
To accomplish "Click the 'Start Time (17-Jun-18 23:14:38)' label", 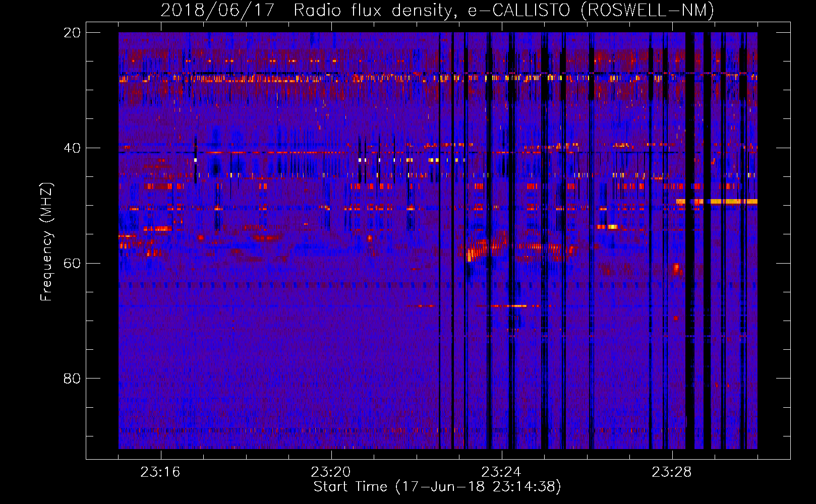I will [x=437, y=487].
